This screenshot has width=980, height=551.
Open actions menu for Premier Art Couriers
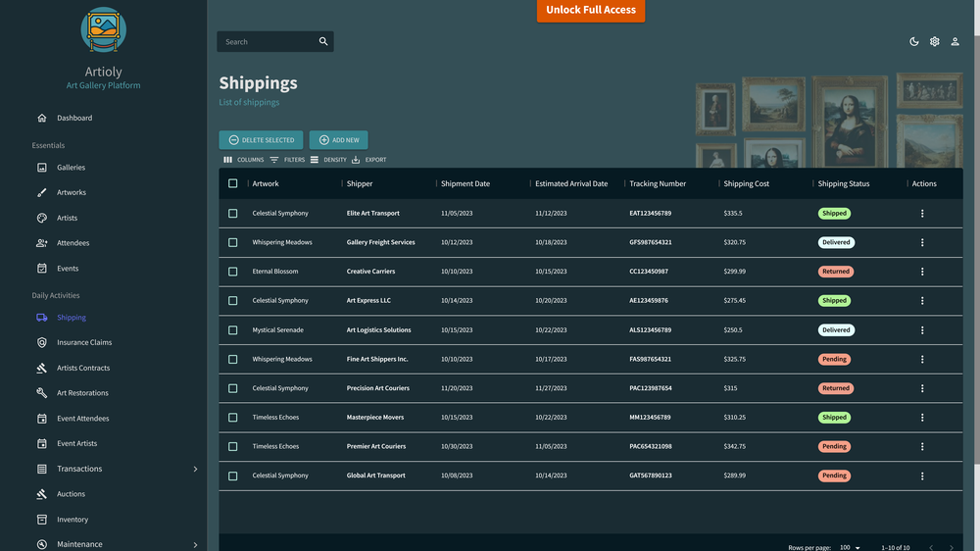(x=922, y=446)
